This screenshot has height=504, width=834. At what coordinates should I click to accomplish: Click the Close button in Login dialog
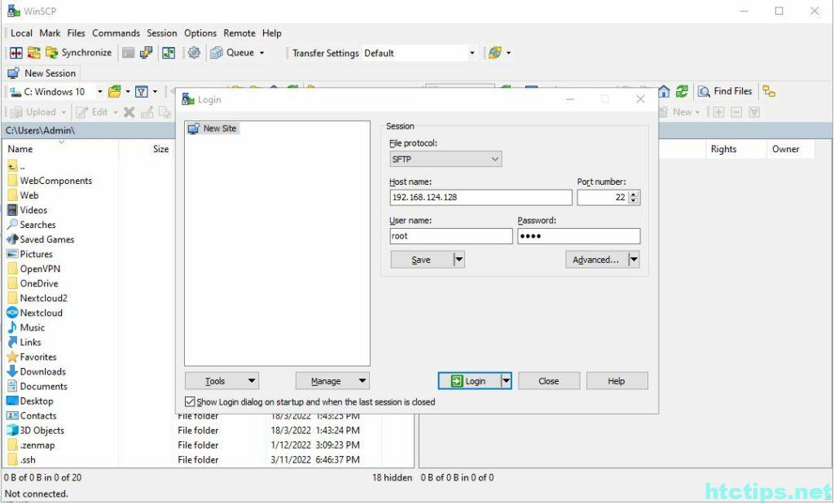(x=549, y=381)
